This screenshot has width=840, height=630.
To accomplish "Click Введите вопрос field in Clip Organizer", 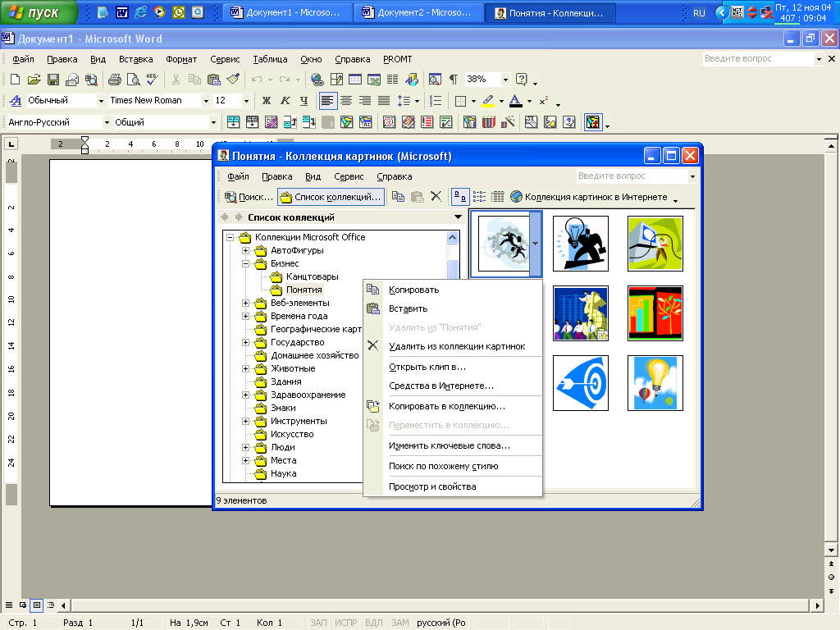I will click(632, 176).
